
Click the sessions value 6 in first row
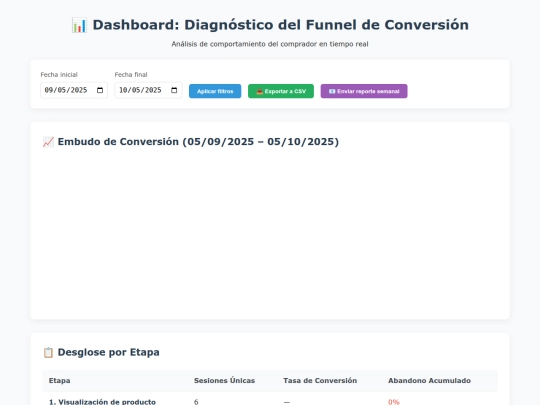(x=196, y=402)
